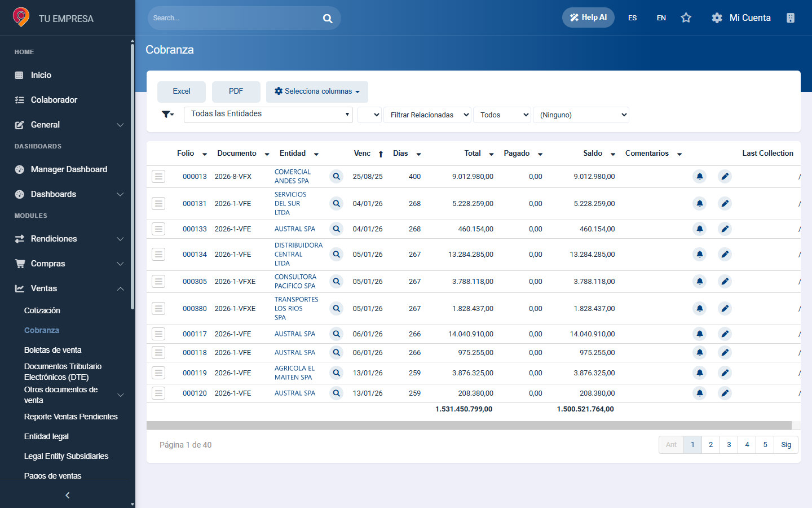Click the Sig next page button

pos(786,445)
